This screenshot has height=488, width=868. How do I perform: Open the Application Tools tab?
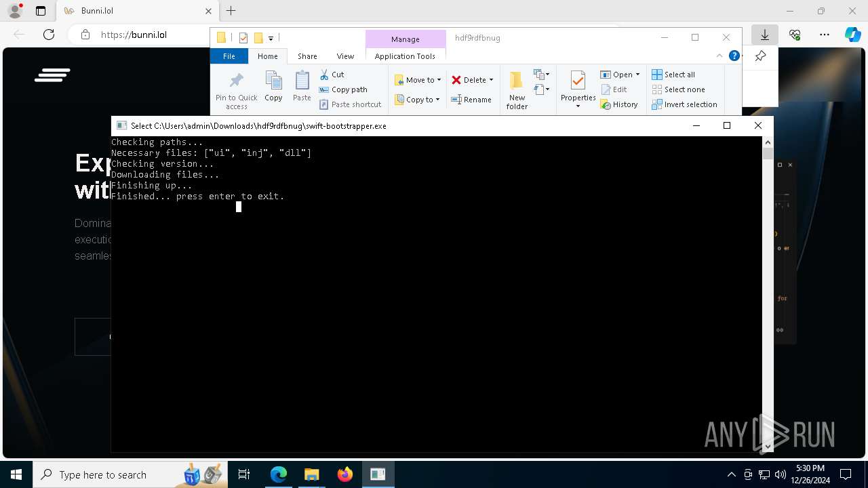(x=405, y=56)
